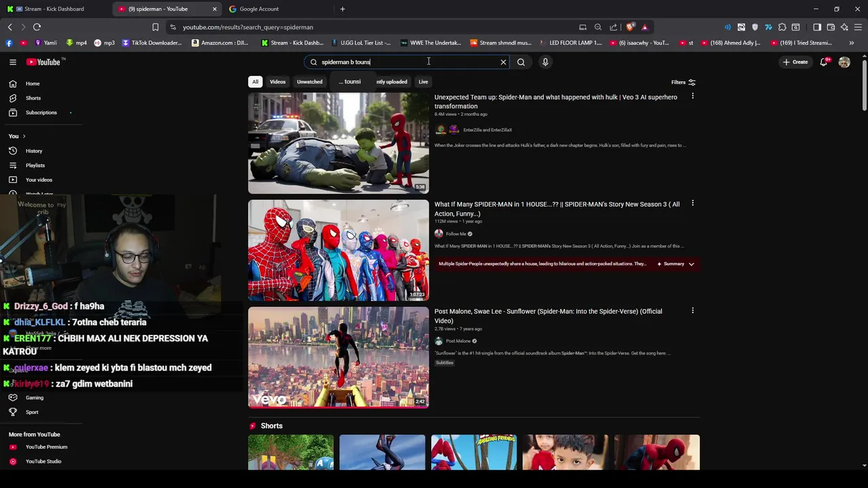This screenshot has width=868, height=488.
Task: Open Leo AI sparkle icon
Action: (844, 27)
